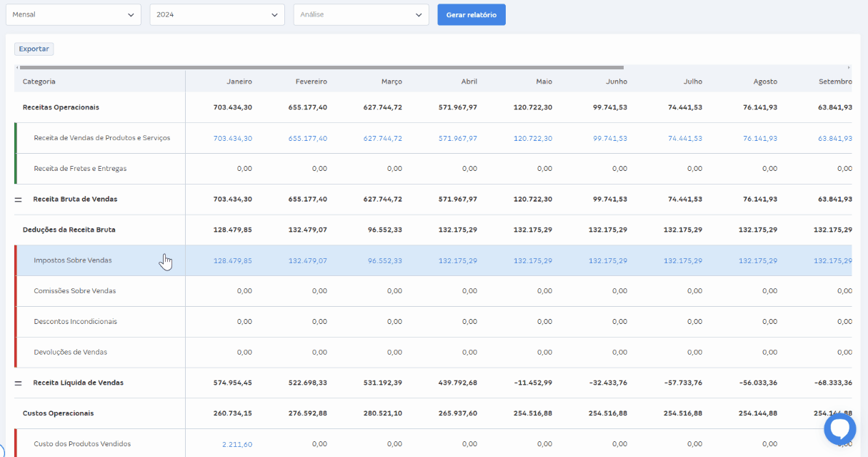Screen dimensions: 868x457
Task: Open Janeiro Custo dos Produtos Vendidos value
Action: tap(236, 444)
